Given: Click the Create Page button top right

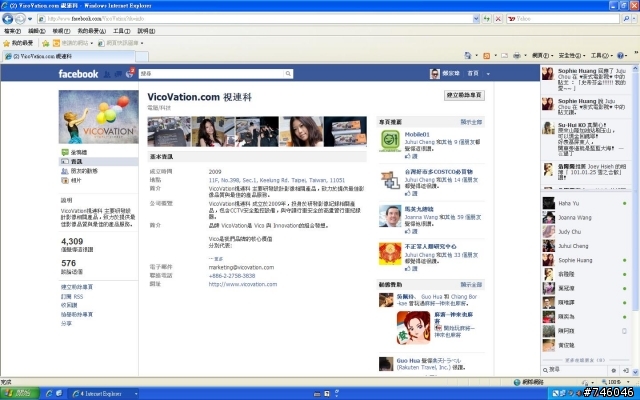Looking at the screenshot, I should coord(464,95).
